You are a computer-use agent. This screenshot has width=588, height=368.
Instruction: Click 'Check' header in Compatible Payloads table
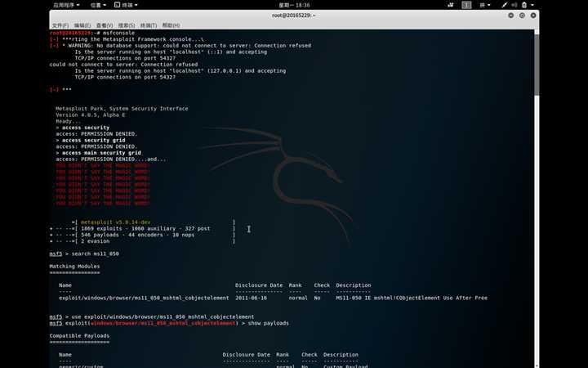tap(310, 354)
